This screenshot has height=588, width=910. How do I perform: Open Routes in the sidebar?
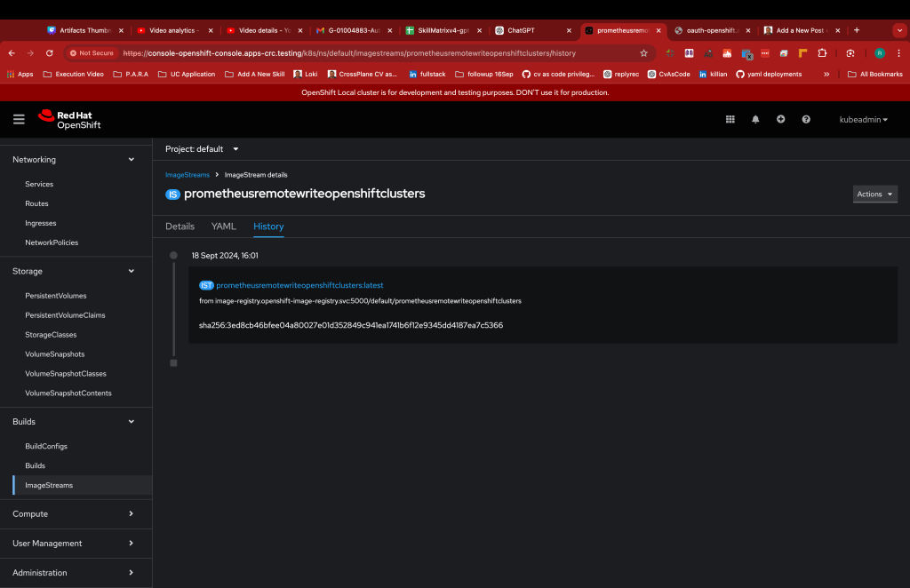36,203
